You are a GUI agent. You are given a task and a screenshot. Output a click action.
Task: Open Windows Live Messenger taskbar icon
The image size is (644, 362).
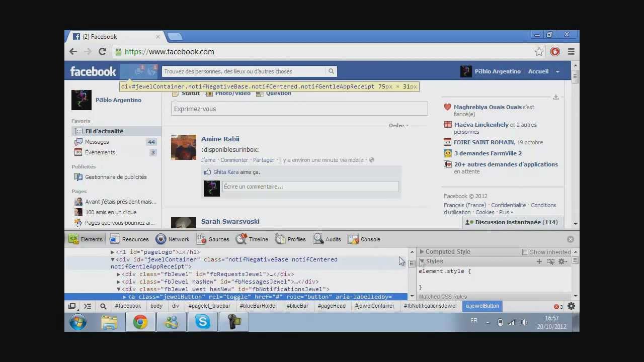pos(172,322)
